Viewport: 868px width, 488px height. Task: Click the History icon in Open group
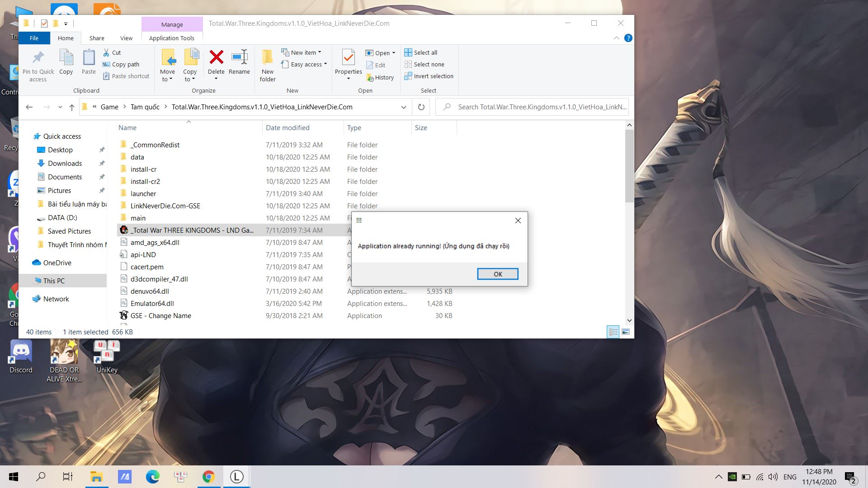click(x=370, y=78)
